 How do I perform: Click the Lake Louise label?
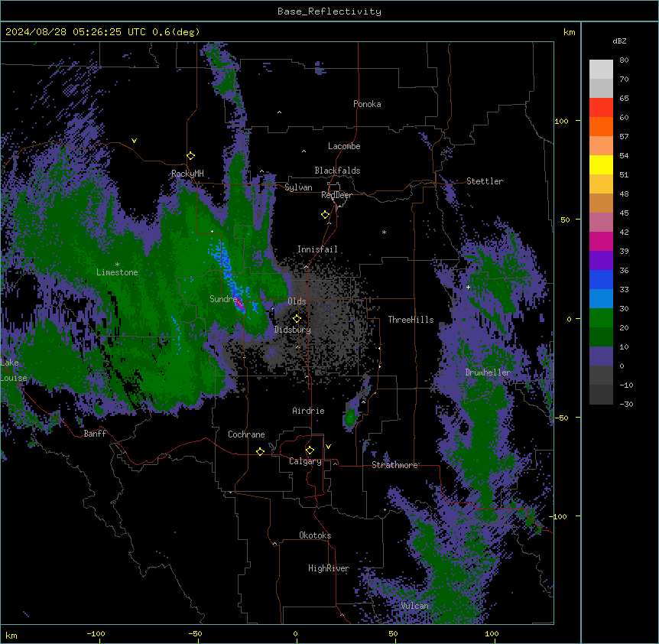[x=12, y=370]
